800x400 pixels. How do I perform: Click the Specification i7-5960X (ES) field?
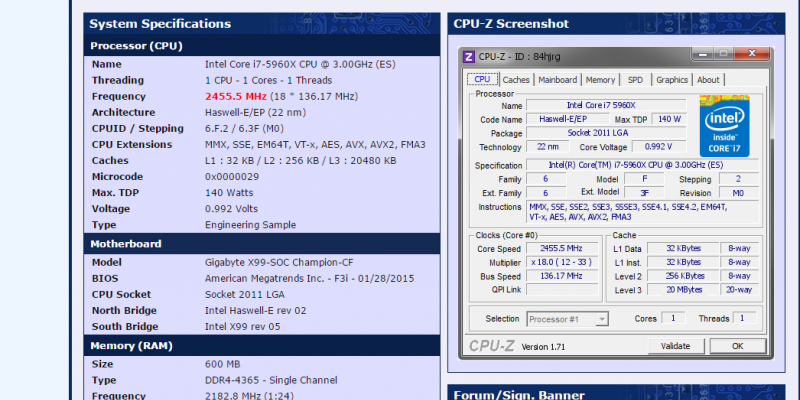click(x=642, y=165)
